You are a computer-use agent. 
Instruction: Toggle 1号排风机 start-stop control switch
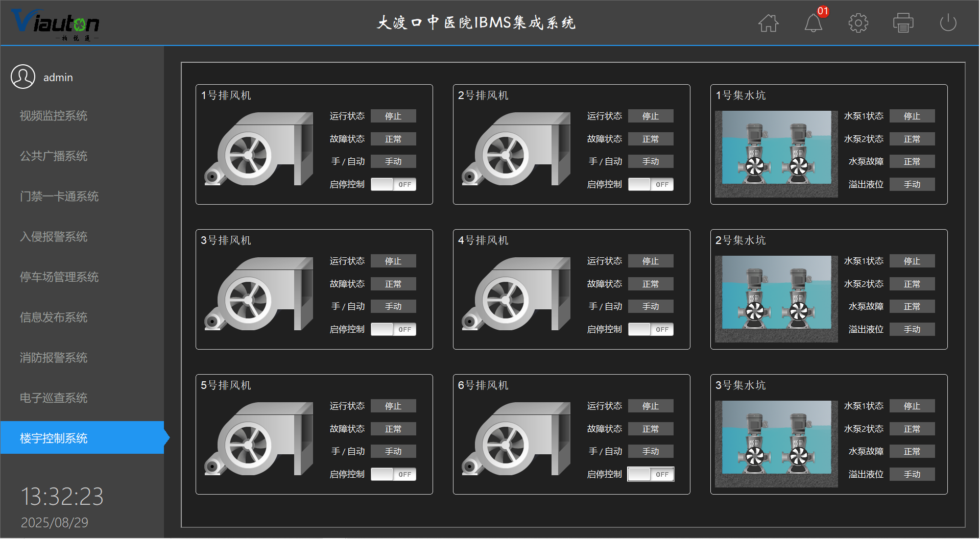[393, 184]
